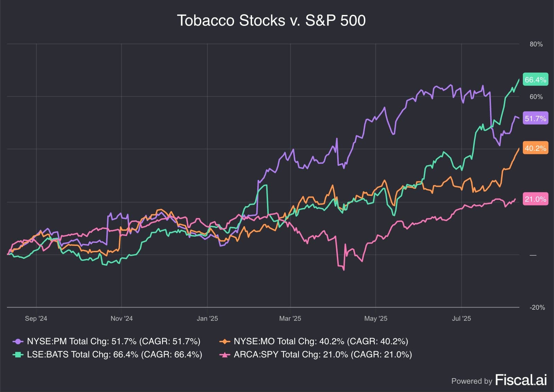This screenshot has height=392, width=554.
Task: Click the purple 51.7% end-value badge
Action: pos(535,118)
